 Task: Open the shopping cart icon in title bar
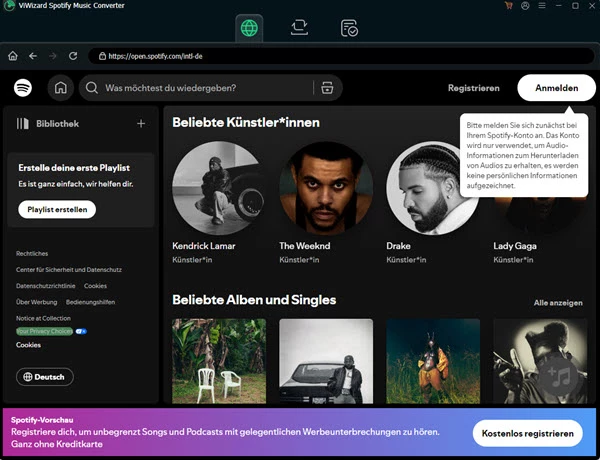point(508,6)
